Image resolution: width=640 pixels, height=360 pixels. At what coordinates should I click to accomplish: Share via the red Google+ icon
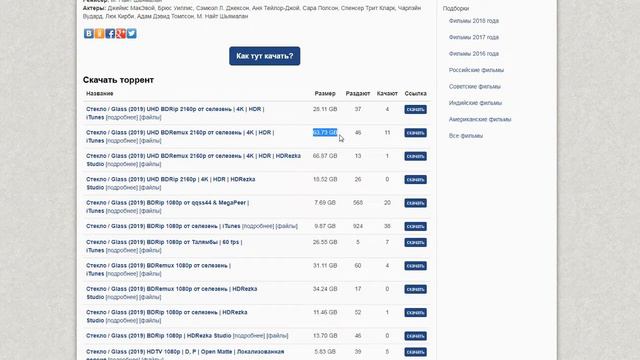pos(121,33)
